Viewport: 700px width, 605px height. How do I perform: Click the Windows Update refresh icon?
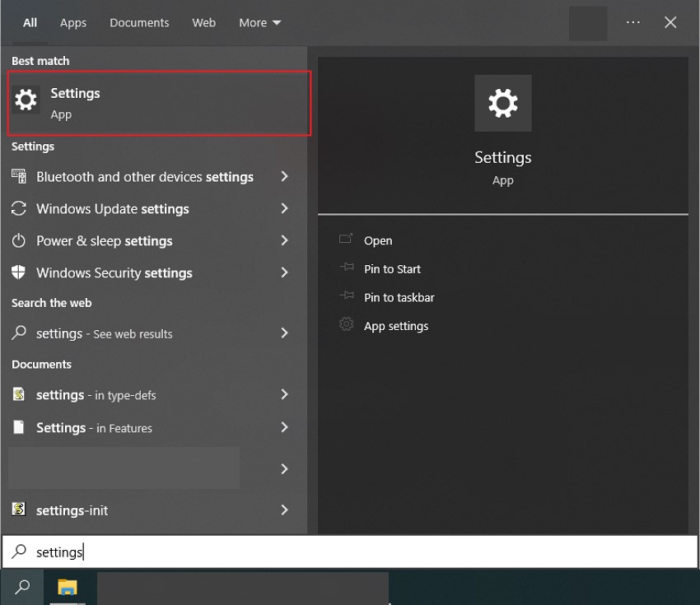(x=19, y=208)
